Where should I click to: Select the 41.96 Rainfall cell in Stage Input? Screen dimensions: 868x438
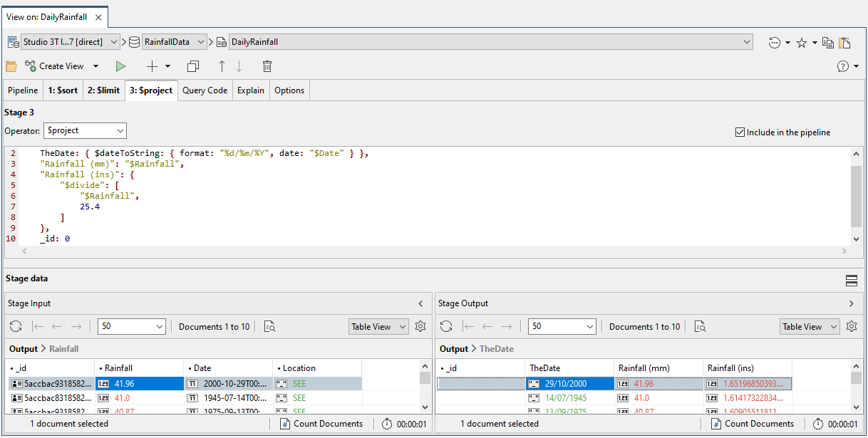(139, 382)
